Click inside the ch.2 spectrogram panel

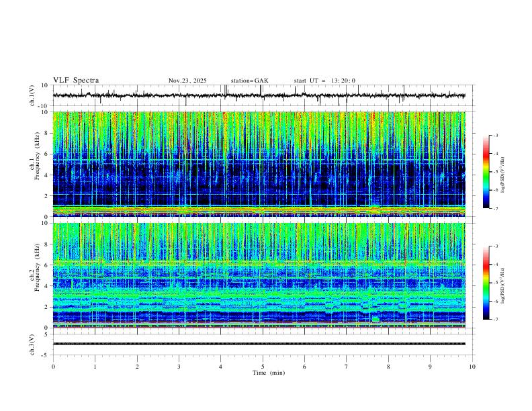point(259,275)
